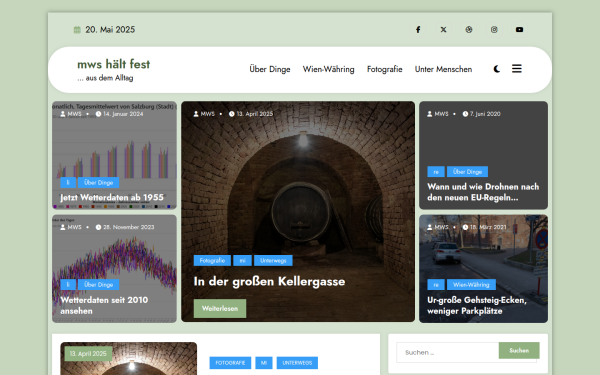
Task: Click author MWS on the Kellergasse slide
Action: [x=204, y=114]
